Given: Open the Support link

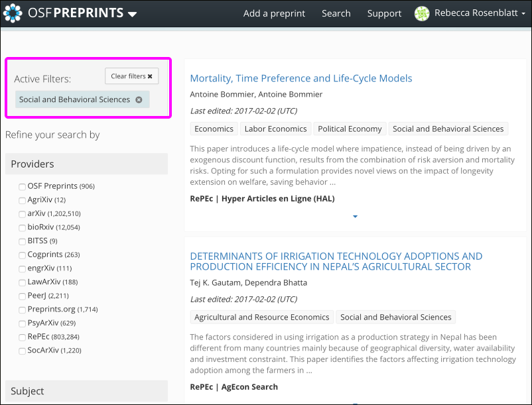Looking at the screenshot, I should click(x=384, y=13).
